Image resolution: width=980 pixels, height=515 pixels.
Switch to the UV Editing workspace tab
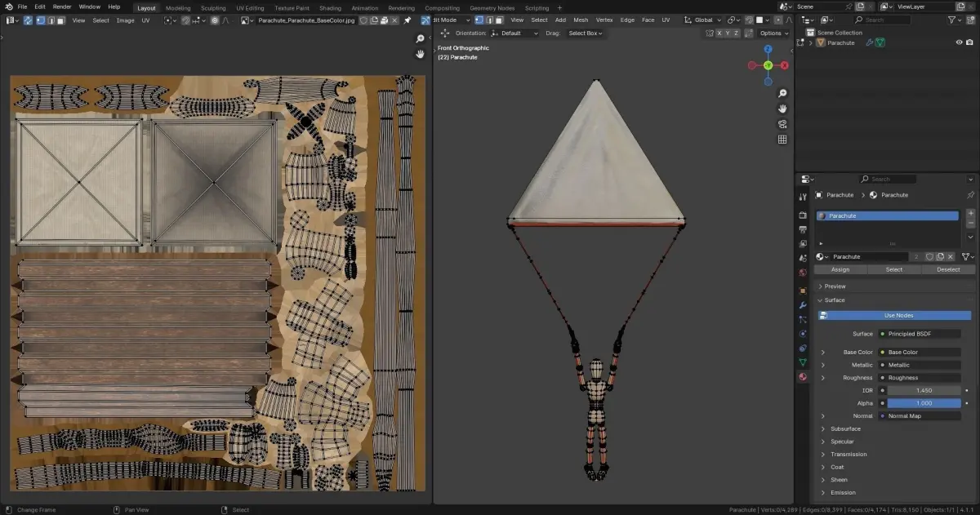pos(250,8)
